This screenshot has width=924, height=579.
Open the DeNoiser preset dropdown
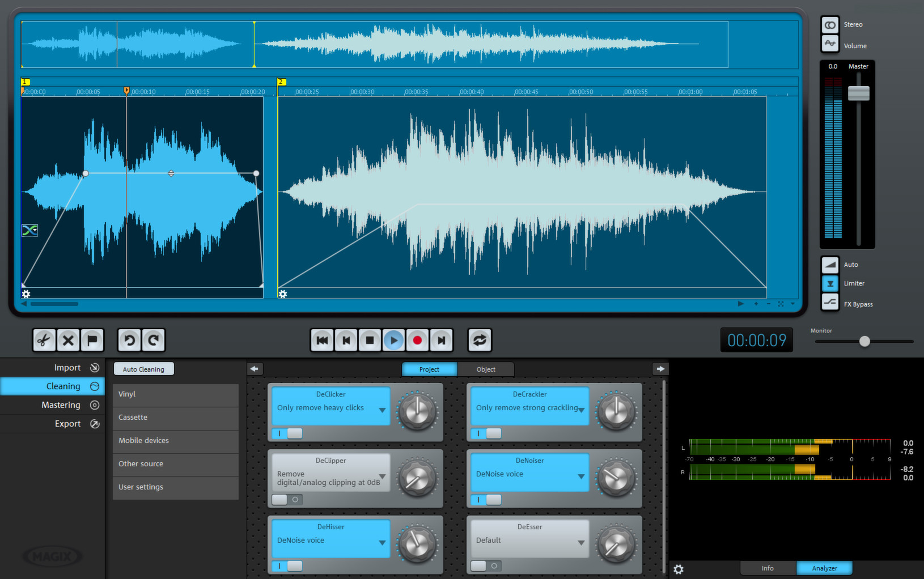point(581,476)
